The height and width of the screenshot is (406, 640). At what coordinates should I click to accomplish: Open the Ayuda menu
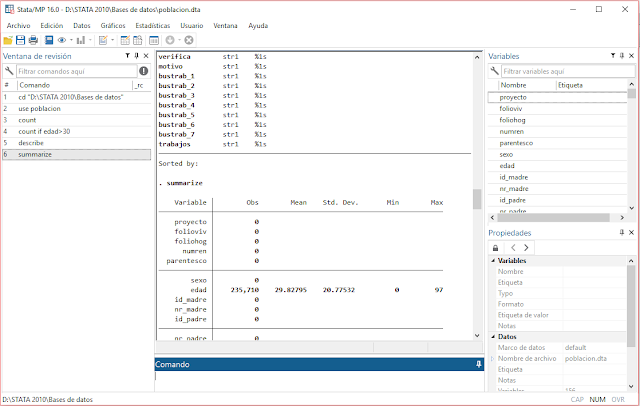[x=258, y=26]
